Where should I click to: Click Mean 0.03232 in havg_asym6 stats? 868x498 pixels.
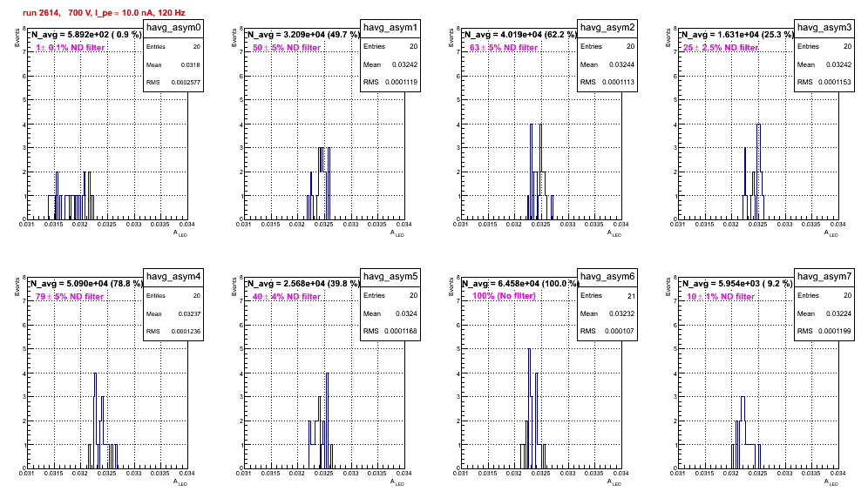pyautogui.click(x=607, y=313)
